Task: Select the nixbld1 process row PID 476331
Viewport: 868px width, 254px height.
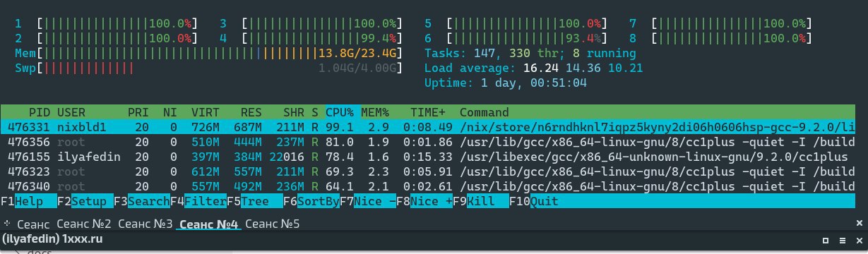Action: (x=428, y=127)
